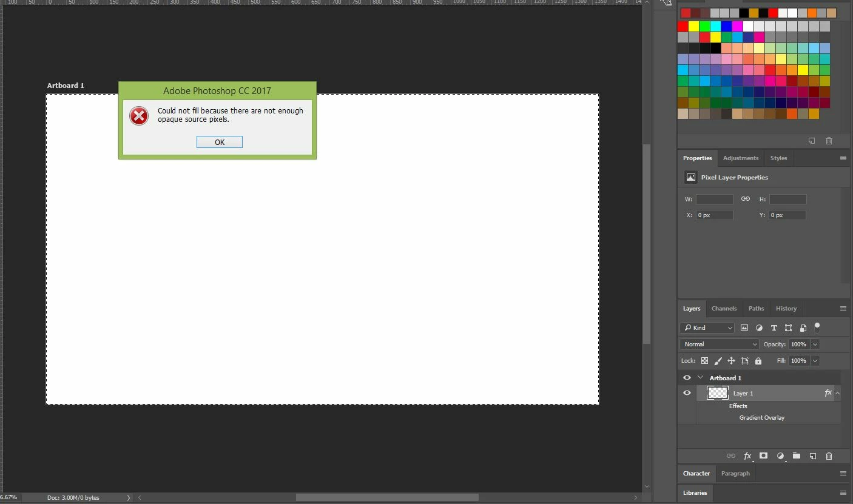Click the Opacity percentage field
Screen dimensions: 853x504
coord(799,344)
